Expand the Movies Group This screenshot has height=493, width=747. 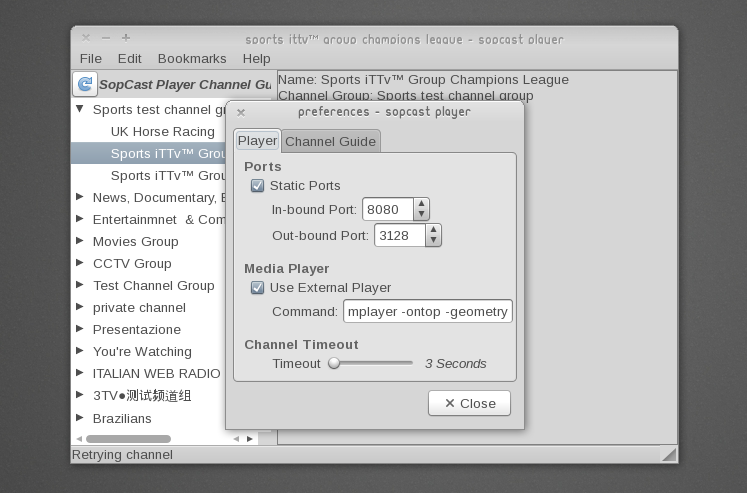[x=80, y=241]
